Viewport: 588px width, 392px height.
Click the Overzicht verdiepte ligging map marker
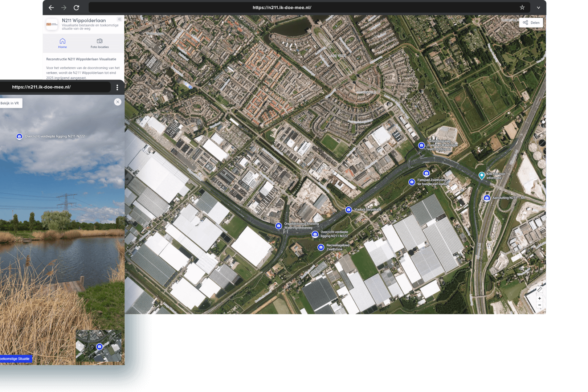(x=315, y=234)
